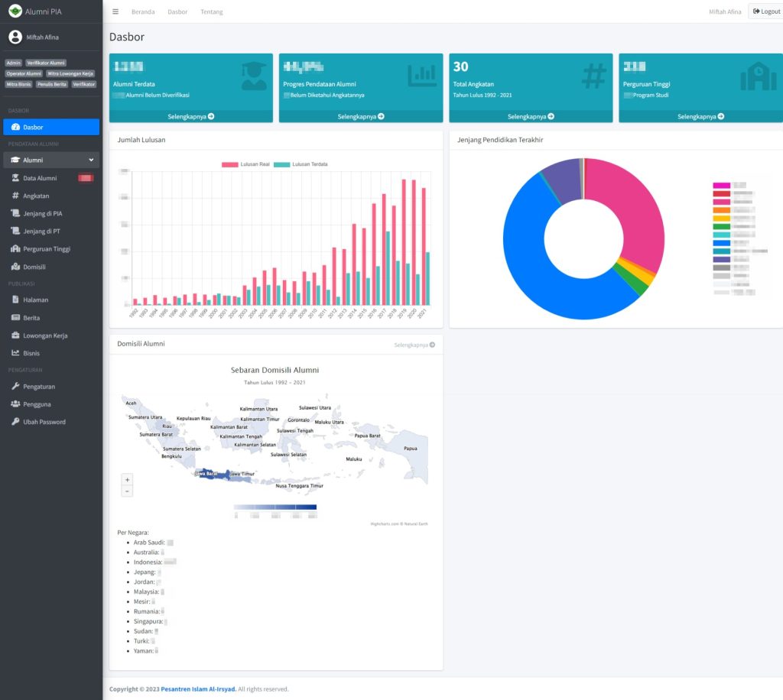783x700 pixels.
Task: Click the hamburger menu icon in navbar
Action: (115, 11)
